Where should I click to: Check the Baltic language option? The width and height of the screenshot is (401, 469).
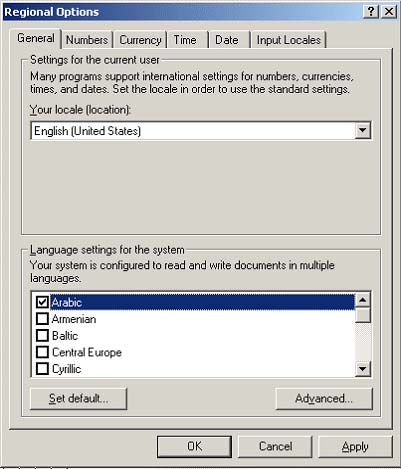(42, 335)
